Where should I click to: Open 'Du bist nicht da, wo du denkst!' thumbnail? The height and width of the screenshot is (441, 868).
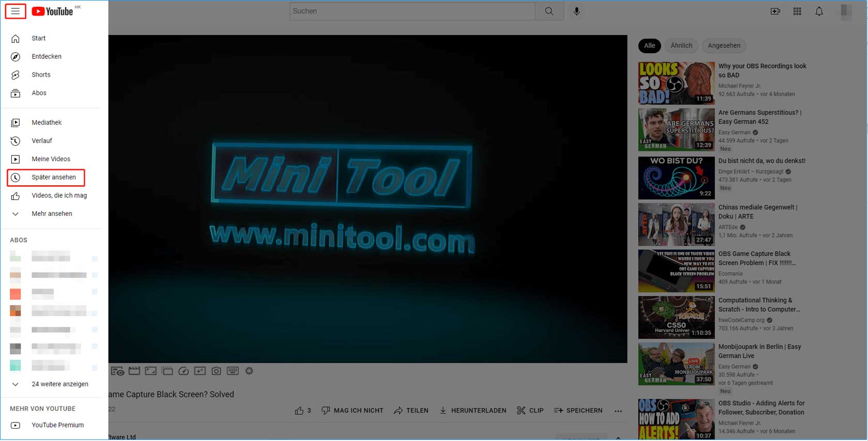coord(676,178)
